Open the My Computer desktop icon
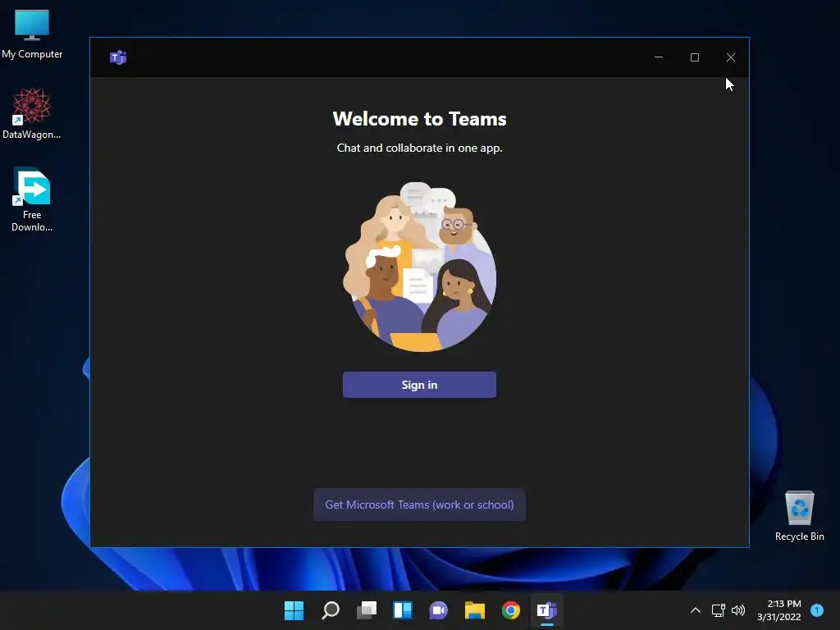840x630 pixels. click(32, 34)
